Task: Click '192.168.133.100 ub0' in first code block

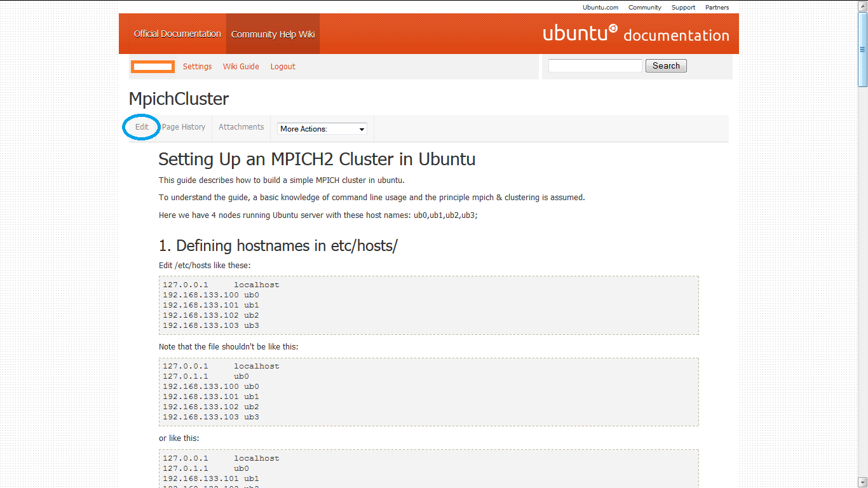Action: [211, 295]
